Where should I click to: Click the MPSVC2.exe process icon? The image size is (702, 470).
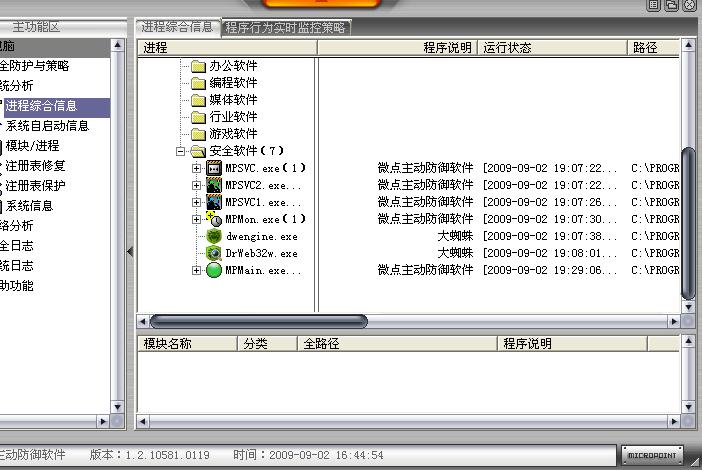tap(214, 185)
